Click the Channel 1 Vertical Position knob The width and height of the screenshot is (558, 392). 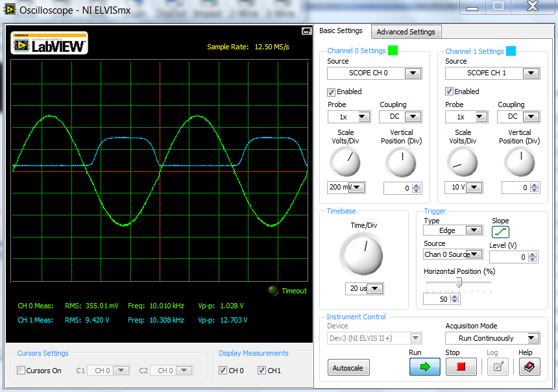(x=520, y=162)
